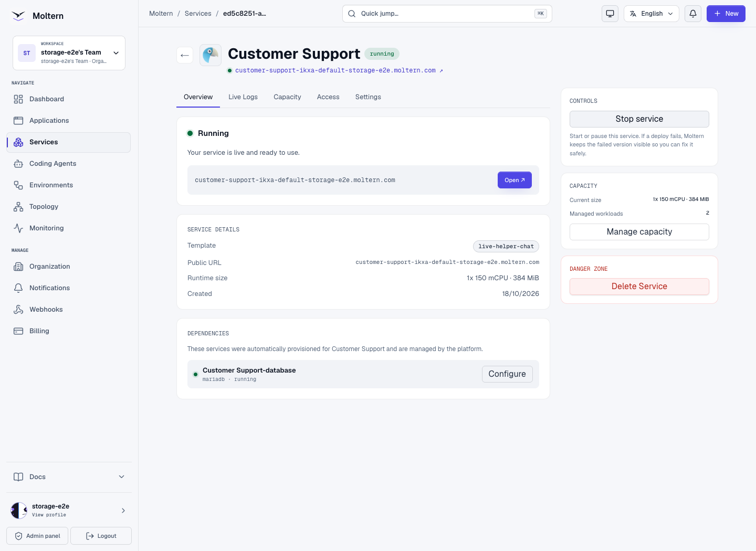Click the Moltern breadcrumb link

coord(161,14)
